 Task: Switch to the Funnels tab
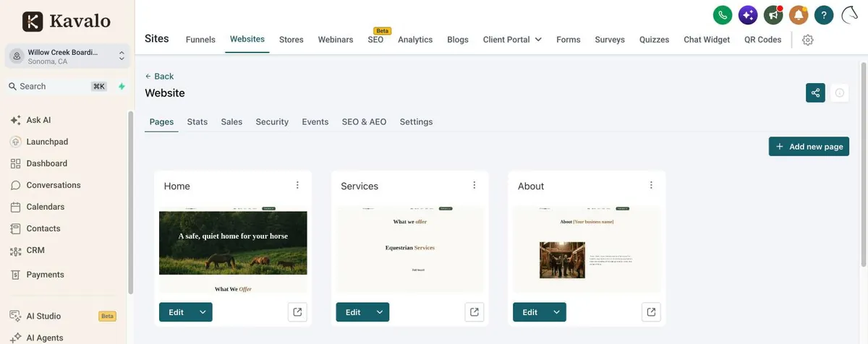point(200,40)
